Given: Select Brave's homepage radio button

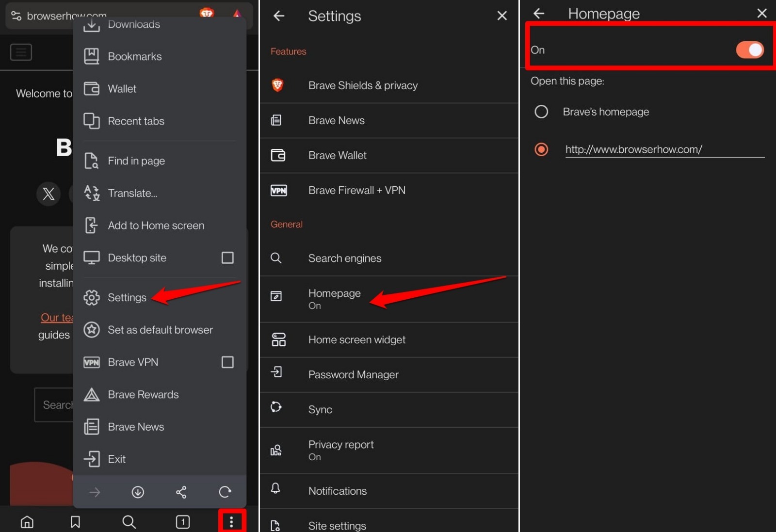Looking at the screenshot, I should coord(541,112).
